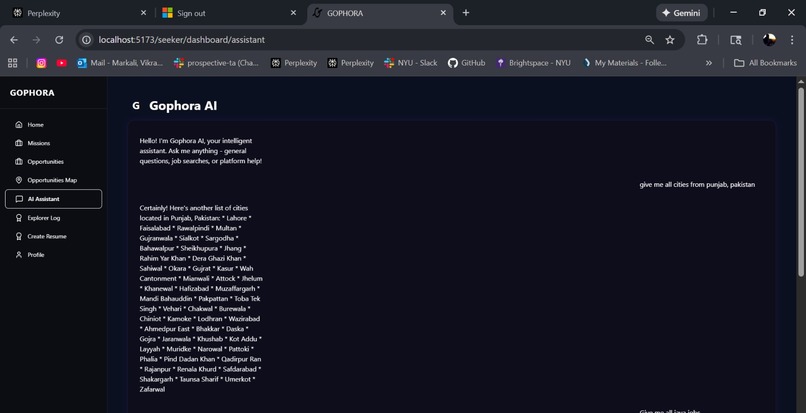
Task: Show more bookmarks with the chevron
Action: click(x=709, y=63)
